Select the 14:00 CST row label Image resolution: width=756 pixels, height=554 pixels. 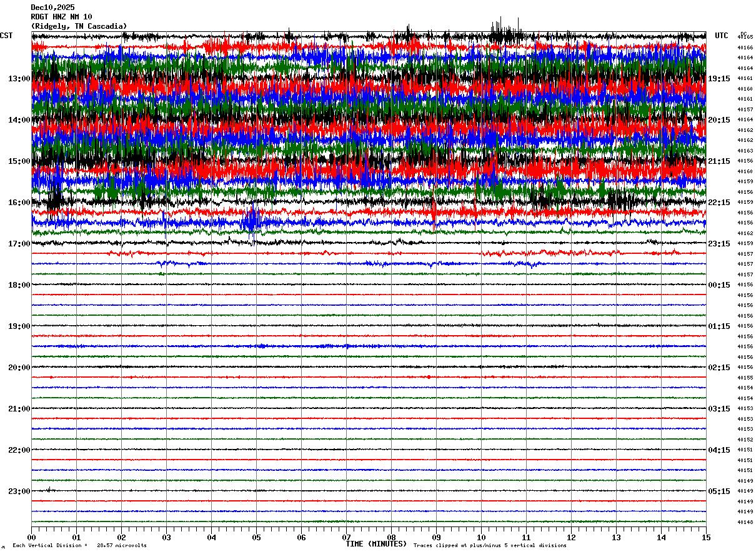[x=19, y=120]
